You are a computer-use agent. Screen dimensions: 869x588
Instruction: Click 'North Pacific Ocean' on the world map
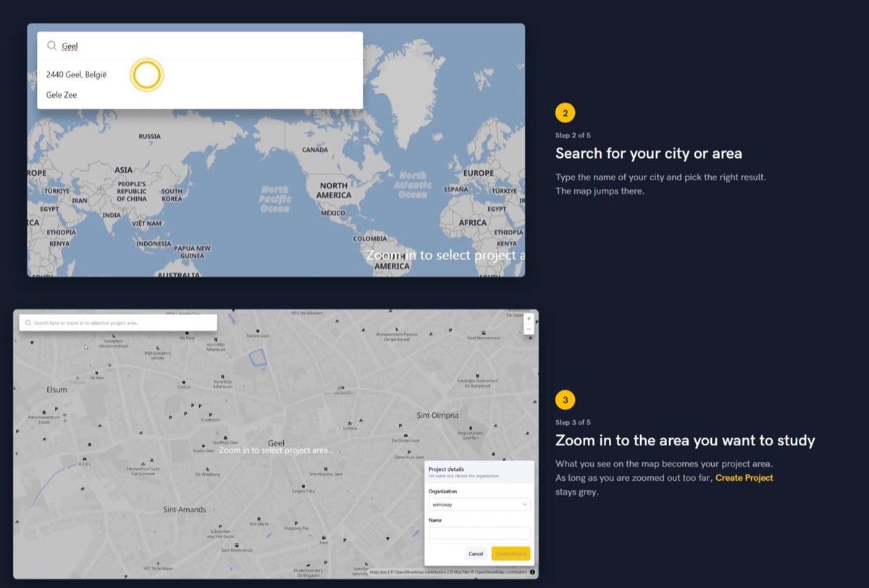click(274, 198)
